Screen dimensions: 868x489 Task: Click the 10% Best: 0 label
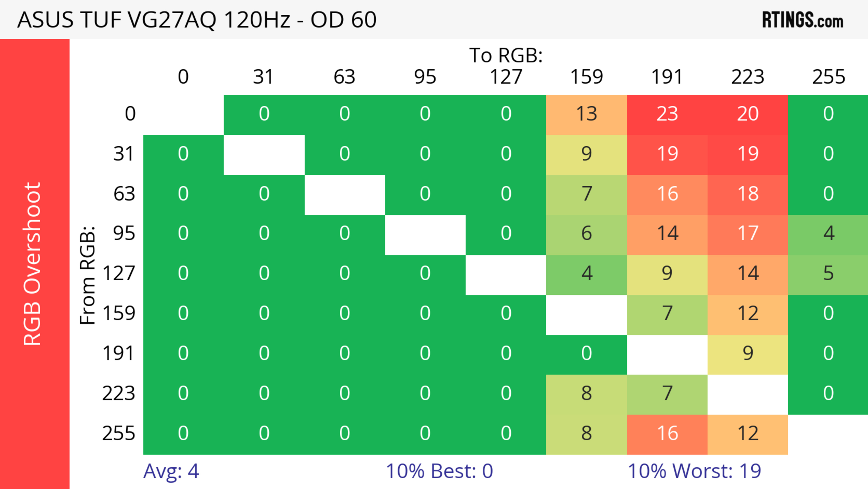coord(439,471)
